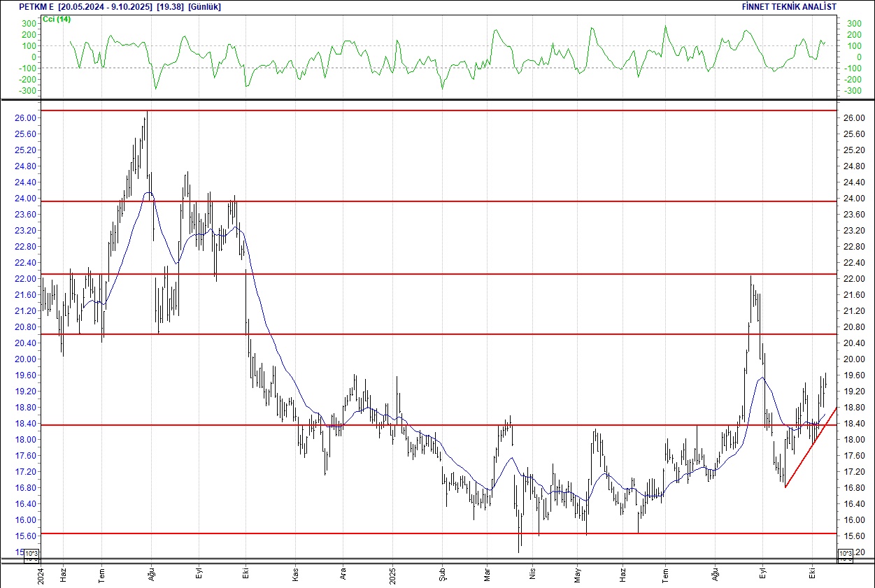
Task: Select the red horizontal line near 24.00
Action: click(x=420, y=201)
